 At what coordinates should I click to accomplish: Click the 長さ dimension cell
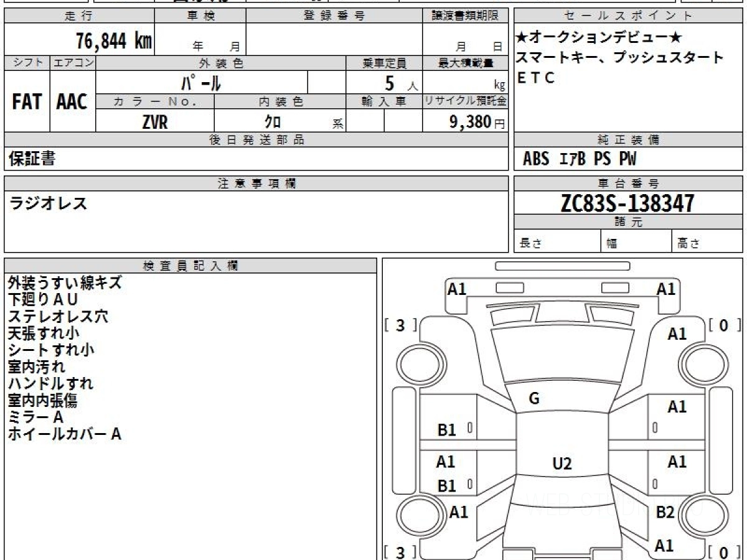click(557, 241)
